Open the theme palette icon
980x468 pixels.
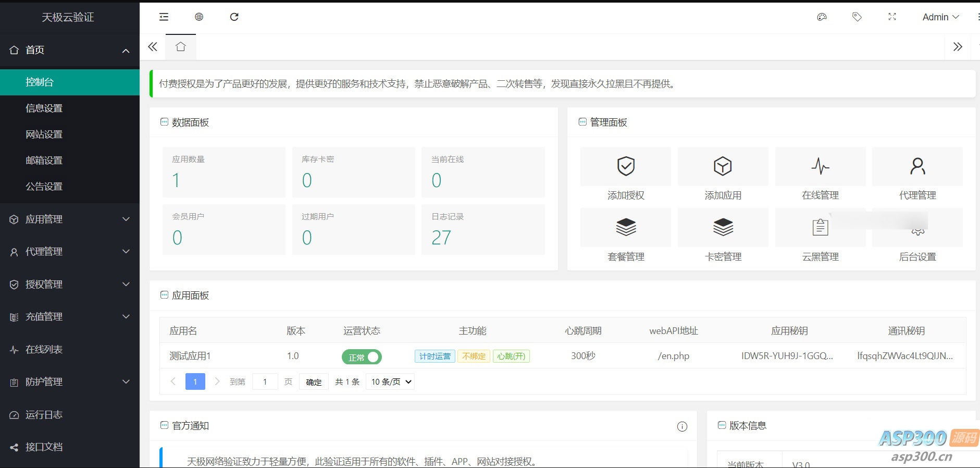tap(822, 17)
